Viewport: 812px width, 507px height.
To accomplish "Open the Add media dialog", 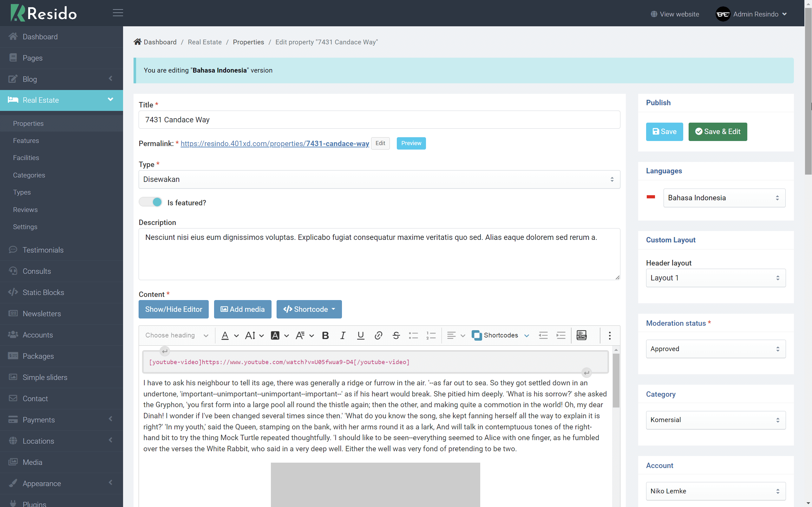I will point(242,309).
